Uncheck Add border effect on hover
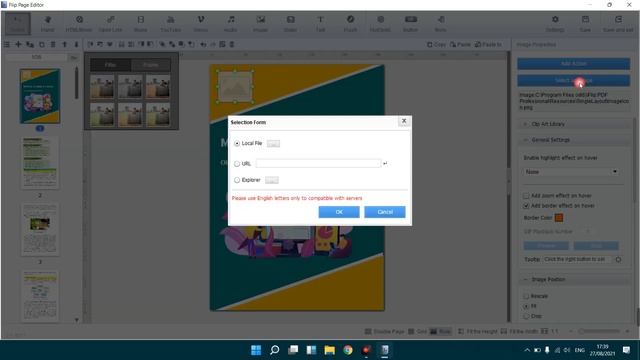The width and height of the screenshot is (640, 360). (x=526, y=206)
